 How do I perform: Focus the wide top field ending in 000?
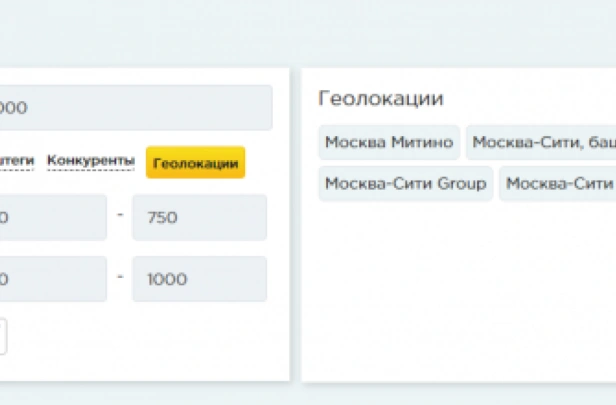[136, 107]
